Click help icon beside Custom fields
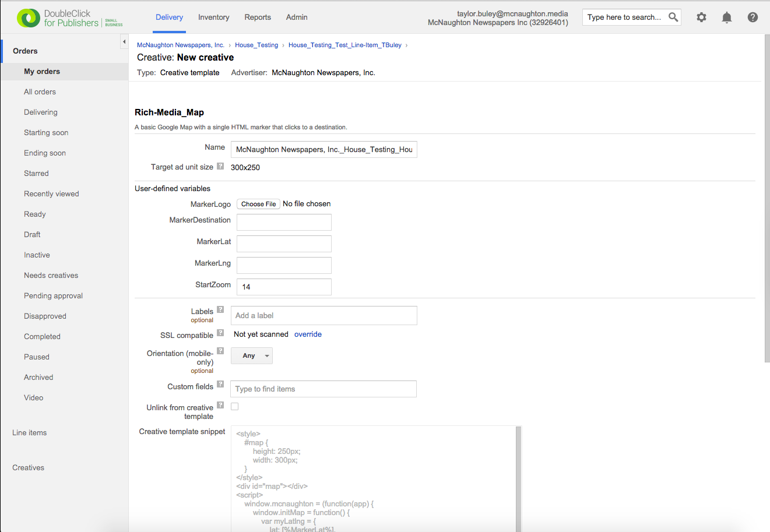Image resolution: width=770 pixels, height=532 pixels. (x=220, y=384)
